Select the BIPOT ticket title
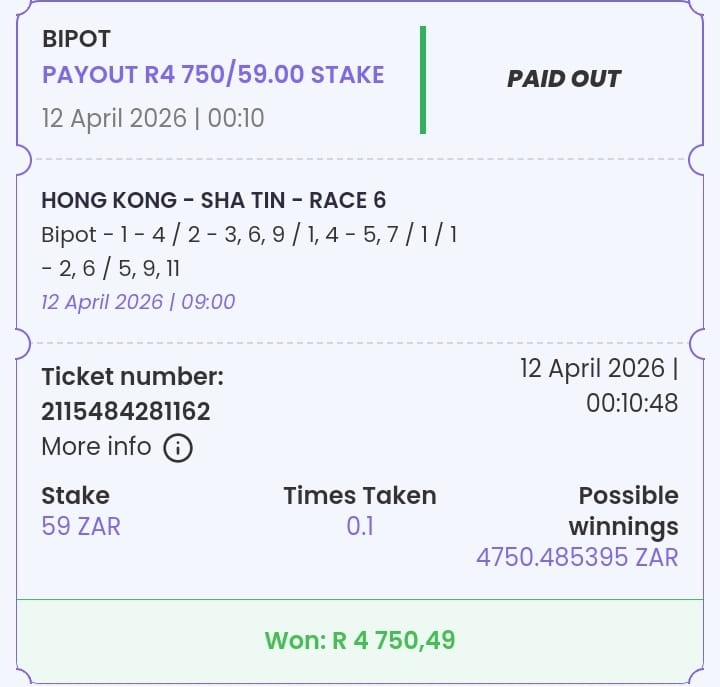The width and height of the screenshot is (720, 687). pyautogui.click(x=76, y=39)
